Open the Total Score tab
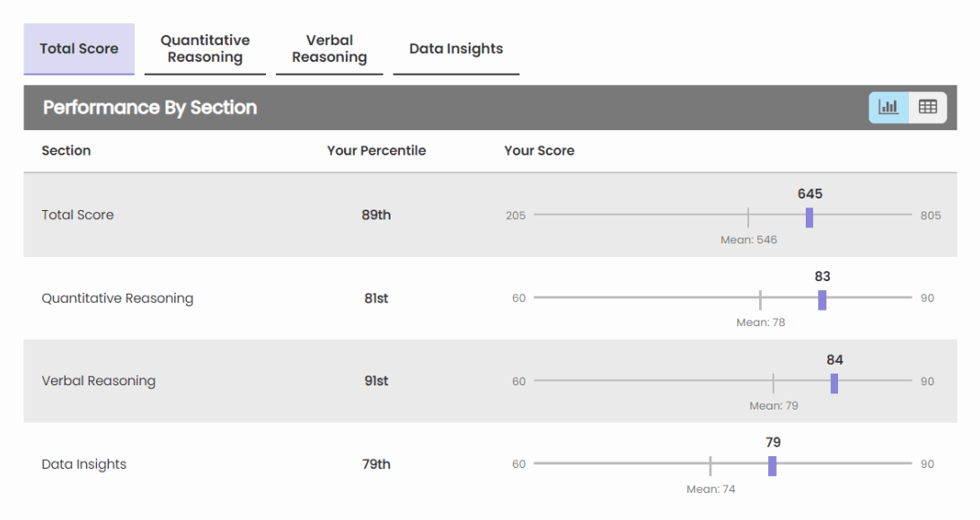Screen dimensions: 980x520 [79, 48]
